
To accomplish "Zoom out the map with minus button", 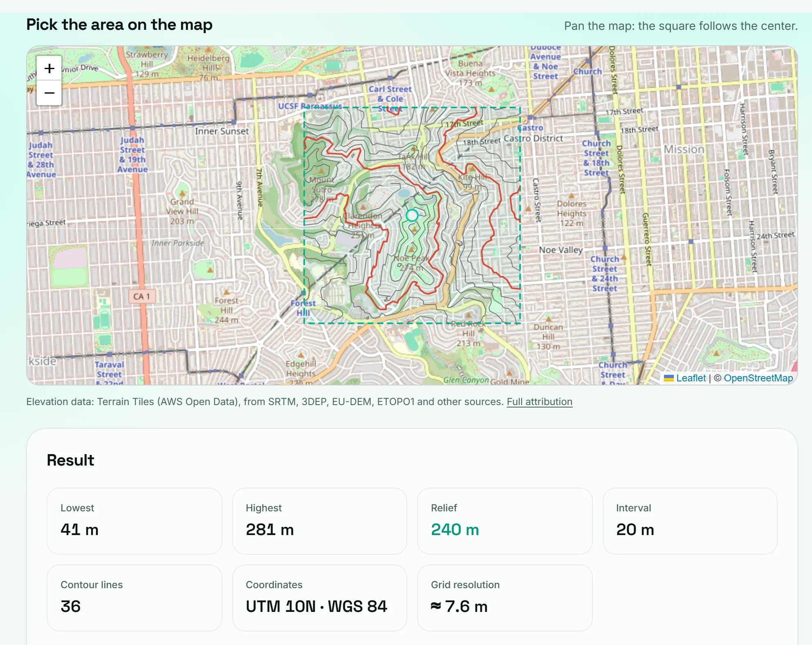I will [x=49, y=93].
